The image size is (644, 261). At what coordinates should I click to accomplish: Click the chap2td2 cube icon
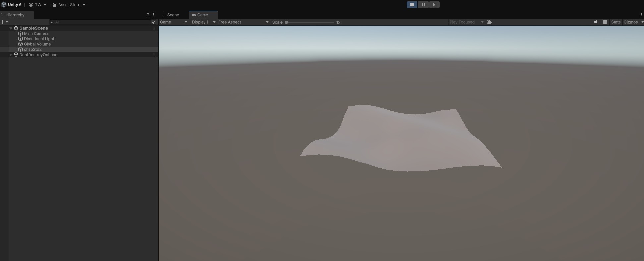click(x=20, y=49)
